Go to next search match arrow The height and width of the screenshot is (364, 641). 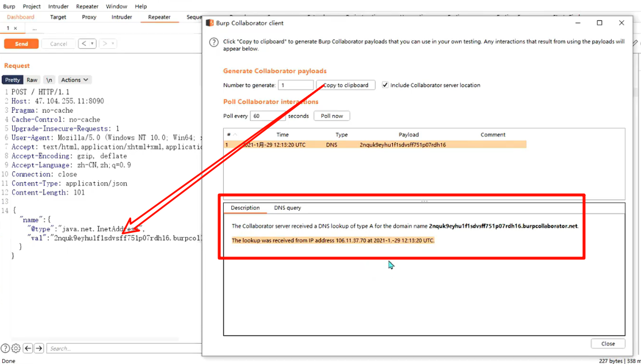coord(39,348)
